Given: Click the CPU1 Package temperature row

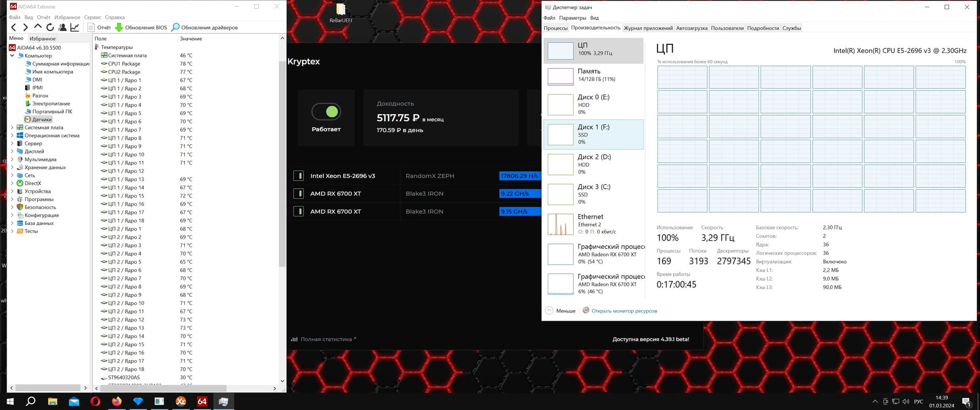Looking at the screenshot, I should pos(186,64).
